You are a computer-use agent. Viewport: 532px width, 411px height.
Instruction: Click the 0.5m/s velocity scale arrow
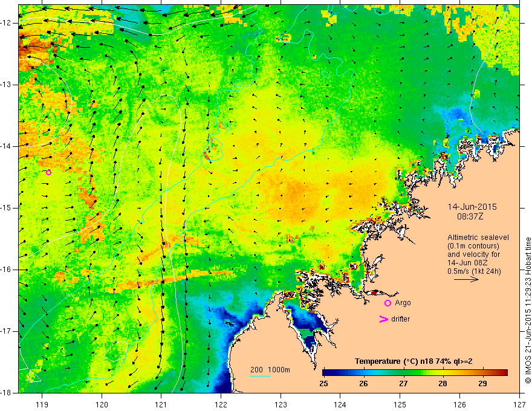click(466, 279)
